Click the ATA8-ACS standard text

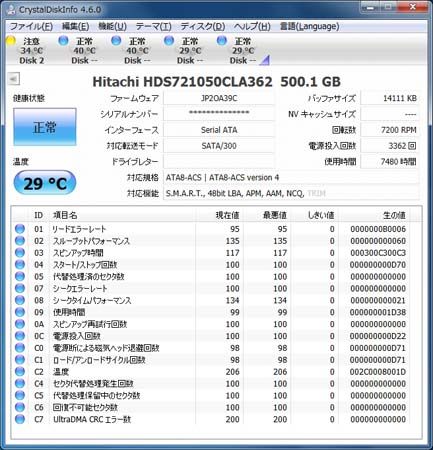pos(222,178)
